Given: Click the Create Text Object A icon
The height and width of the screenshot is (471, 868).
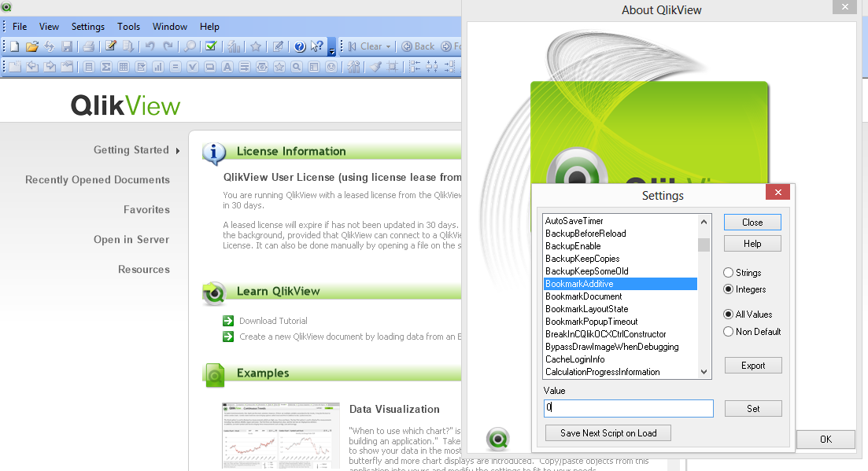Looking at the screenshot, I should pyautogui.click(x=227, y=67).
